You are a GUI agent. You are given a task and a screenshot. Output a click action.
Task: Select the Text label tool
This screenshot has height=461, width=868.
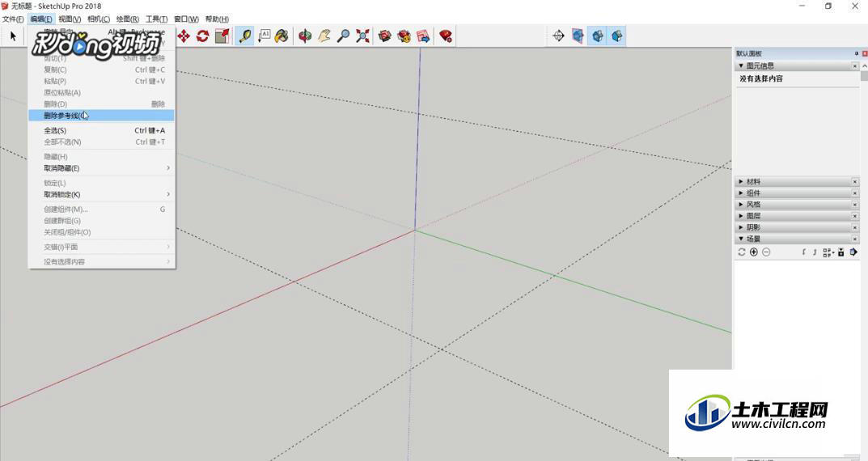pyautogui.click(x=264, y=36)
